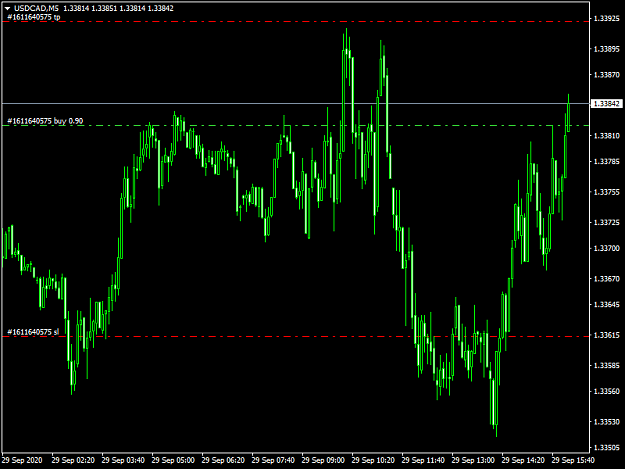Image resolution: width=625 pixels, height=469 pixels.
Task: Click the 29 Sep 13:00 time label
Action: (473, 460)
